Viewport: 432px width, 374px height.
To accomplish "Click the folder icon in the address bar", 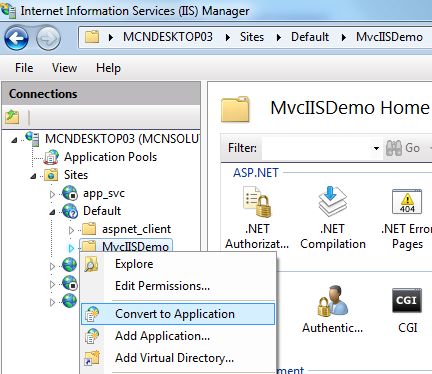I will tap(92, 37).
